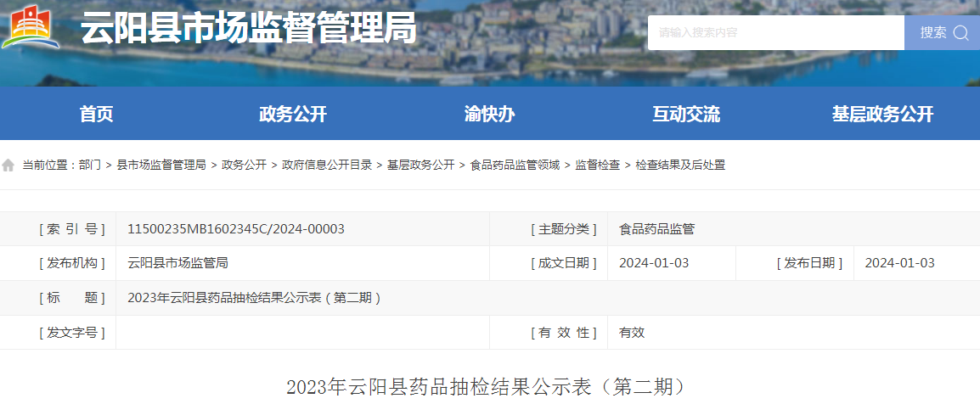980x404 pixels.
Task: Click the magnifier icon in search button
Action: pyautogui.click(x=960, y=33)
